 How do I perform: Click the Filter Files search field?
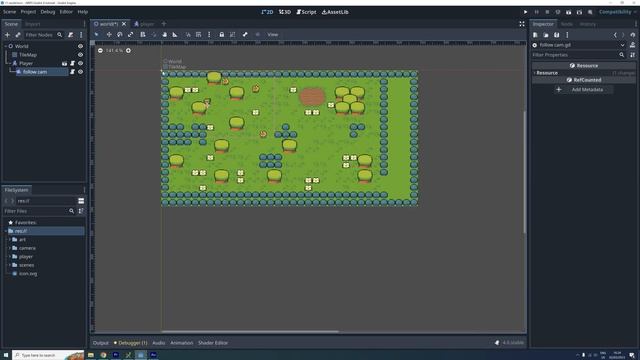39,211
